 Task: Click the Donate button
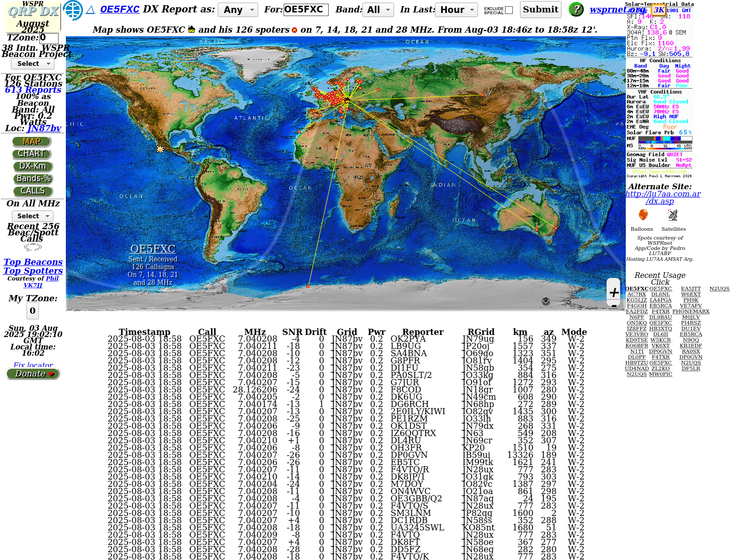coord(33,374)
